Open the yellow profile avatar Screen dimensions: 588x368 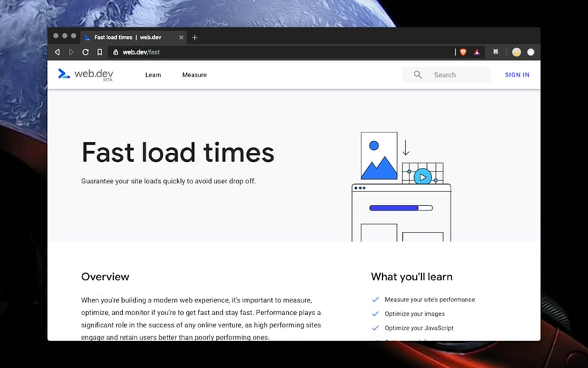(x=517, y=52)
